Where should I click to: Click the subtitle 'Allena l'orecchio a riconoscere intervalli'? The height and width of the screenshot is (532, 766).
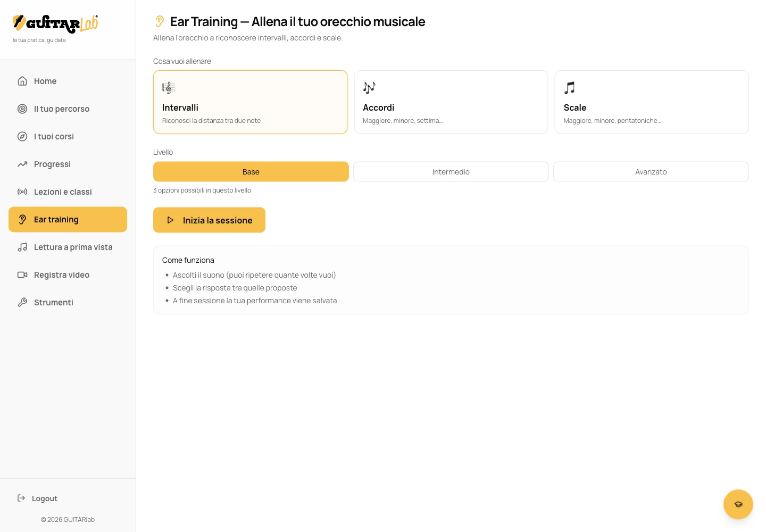248,38
